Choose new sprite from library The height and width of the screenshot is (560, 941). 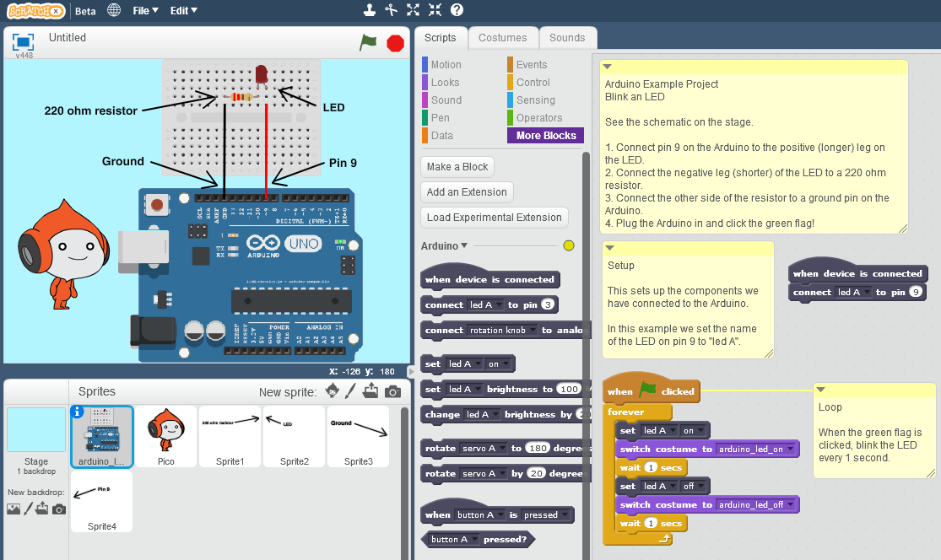[x=332, y=391]
